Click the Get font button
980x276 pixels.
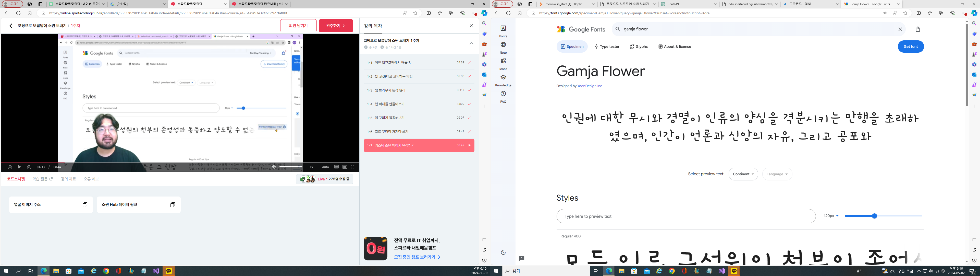pyautogui.click(x=911, y=47)
